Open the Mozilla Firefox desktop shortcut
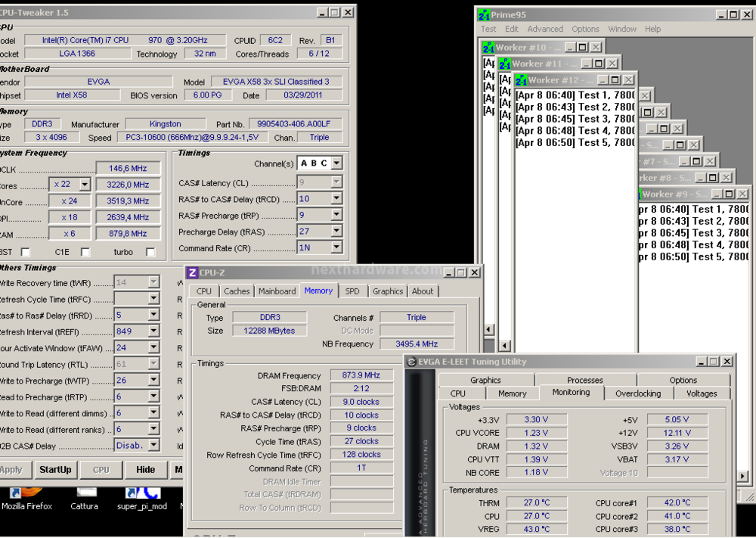This screenshot has width=756, height=538. pos(26,499)
